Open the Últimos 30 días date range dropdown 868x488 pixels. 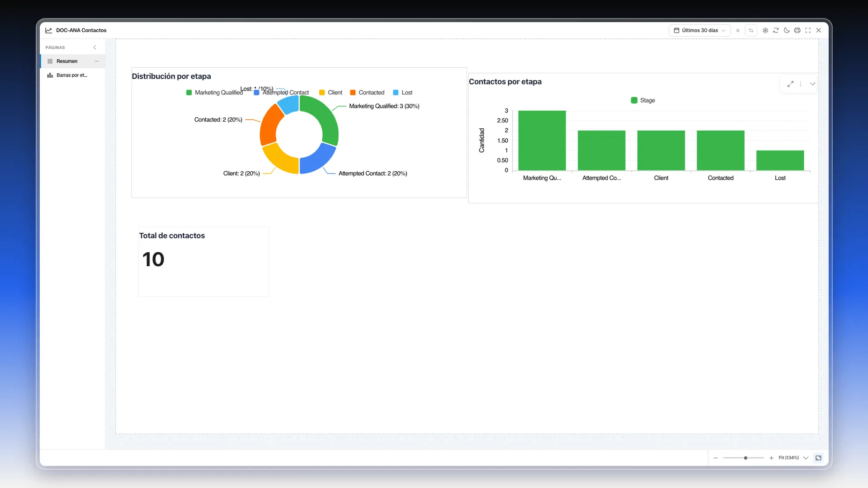click(699, 30)
